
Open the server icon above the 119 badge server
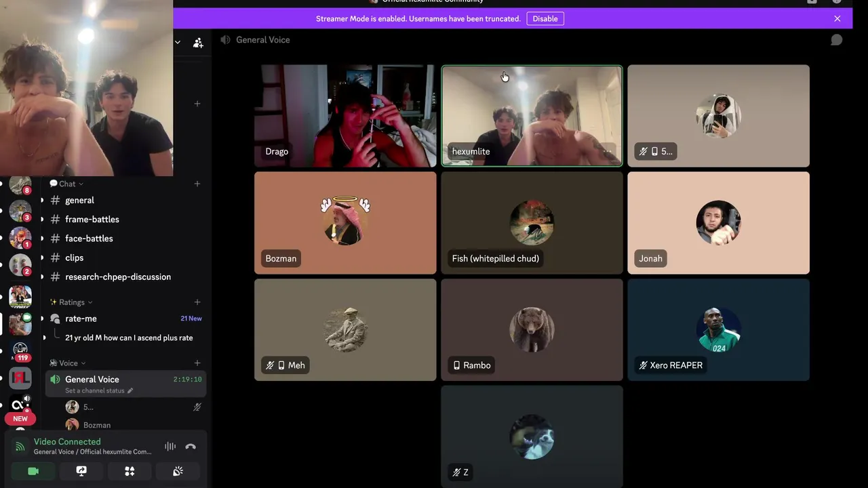pyautogui.click(x=20, y=324)
